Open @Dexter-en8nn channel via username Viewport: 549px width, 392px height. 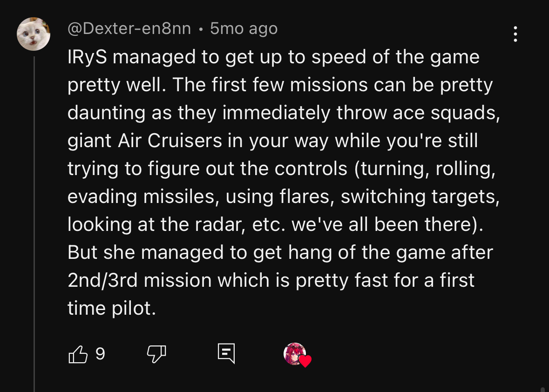129,29
